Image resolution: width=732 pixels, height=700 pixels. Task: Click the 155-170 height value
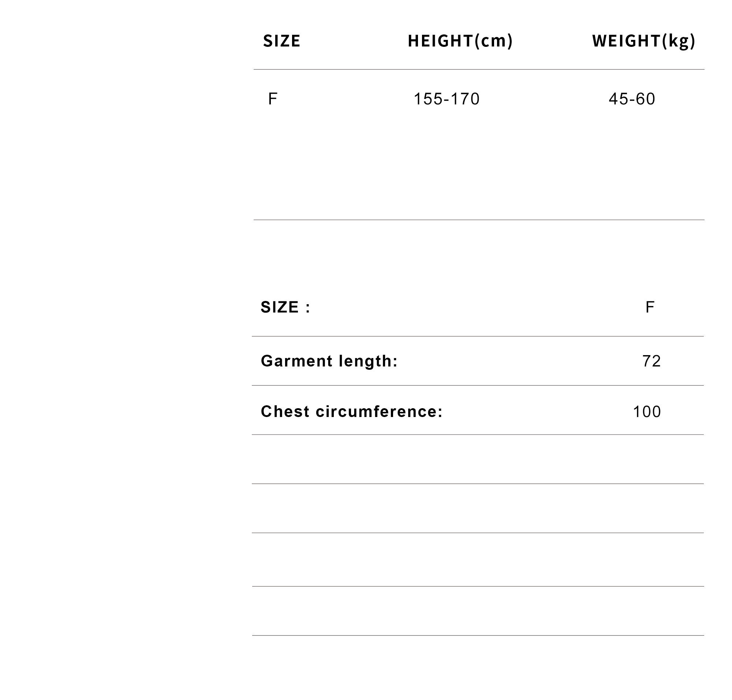tap(447, 99)
